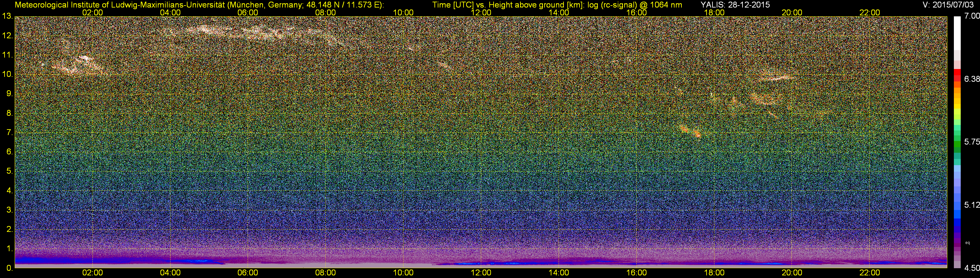Click the 2 km height axis label

pyautogui.click(x=9, y=229)
